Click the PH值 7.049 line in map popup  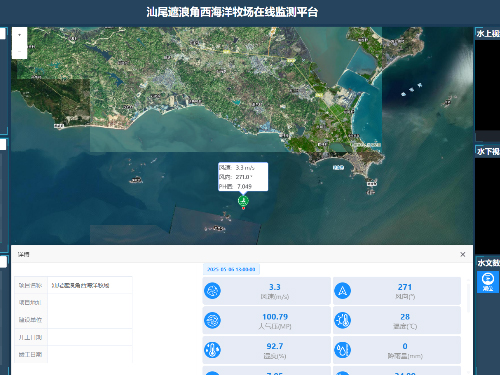[235, 186]
